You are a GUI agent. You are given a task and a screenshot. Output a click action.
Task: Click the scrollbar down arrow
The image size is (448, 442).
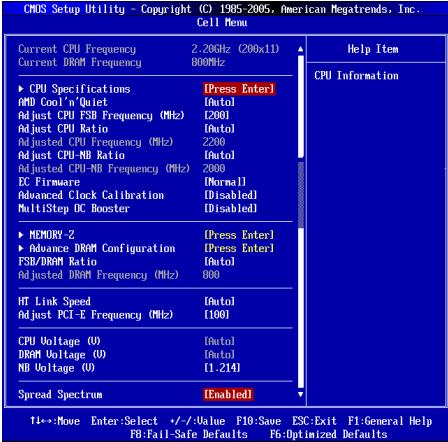[x=301, y=395]
